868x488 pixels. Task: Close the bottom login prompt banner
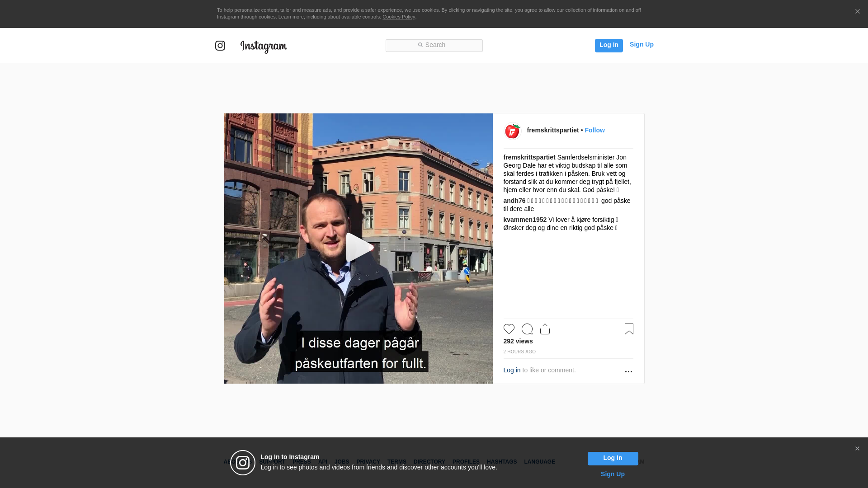[x=857, y=449]
